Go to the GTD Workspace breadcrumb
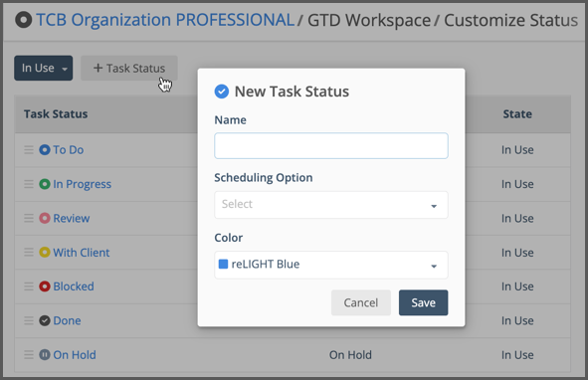This screenshot has height=380, width=588. tap(369, 20)
